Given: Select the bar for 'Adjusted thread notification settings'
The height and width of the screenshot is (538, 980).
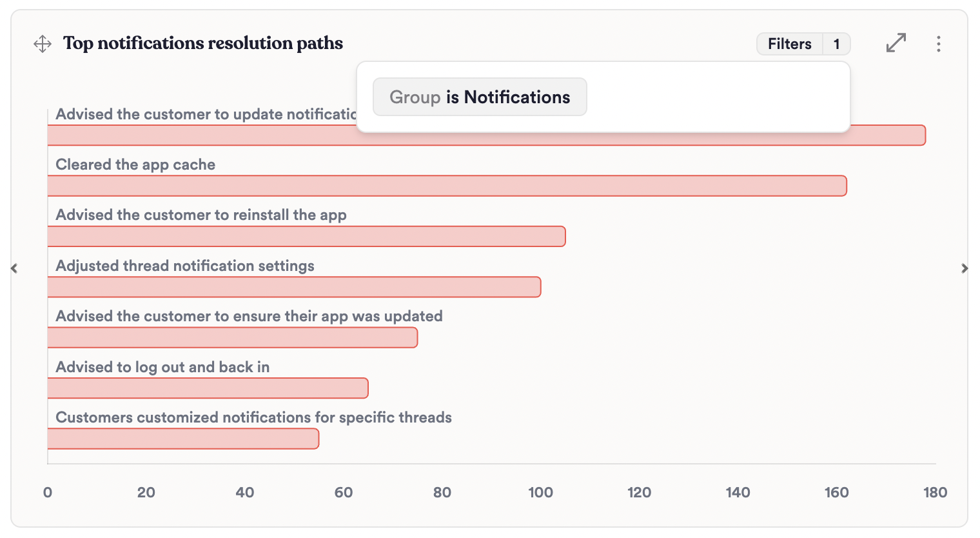Looking at the screenshot, I should point(293,286).
